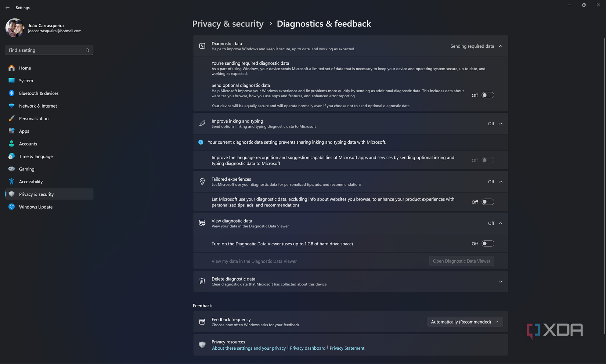
Task: Click the Privacy resources shield icon
Action: [202, 345]
